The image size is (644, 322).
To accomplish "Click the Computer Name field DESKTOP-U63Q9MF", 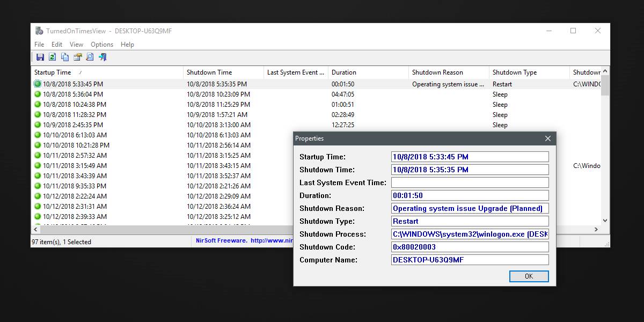I will pos(470,260).
